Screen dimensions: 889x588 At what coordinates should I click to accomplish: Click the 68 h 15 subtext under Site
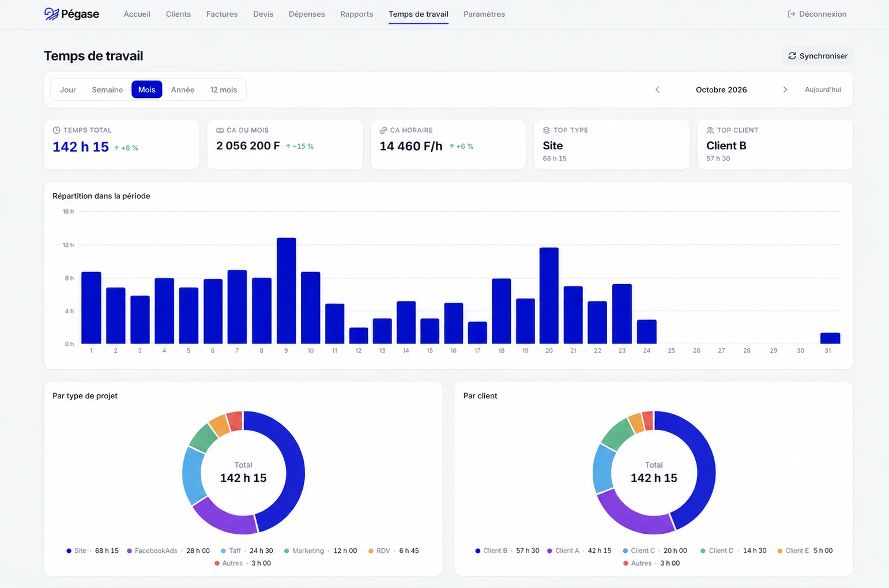pyautogui.click(x=555, y=159)
